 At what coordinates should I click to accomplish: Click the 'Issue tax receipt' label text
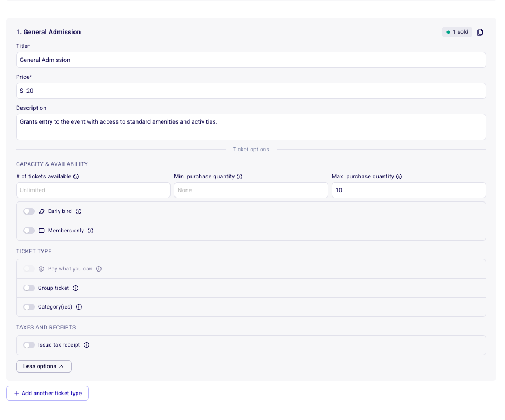pos(59,345)
